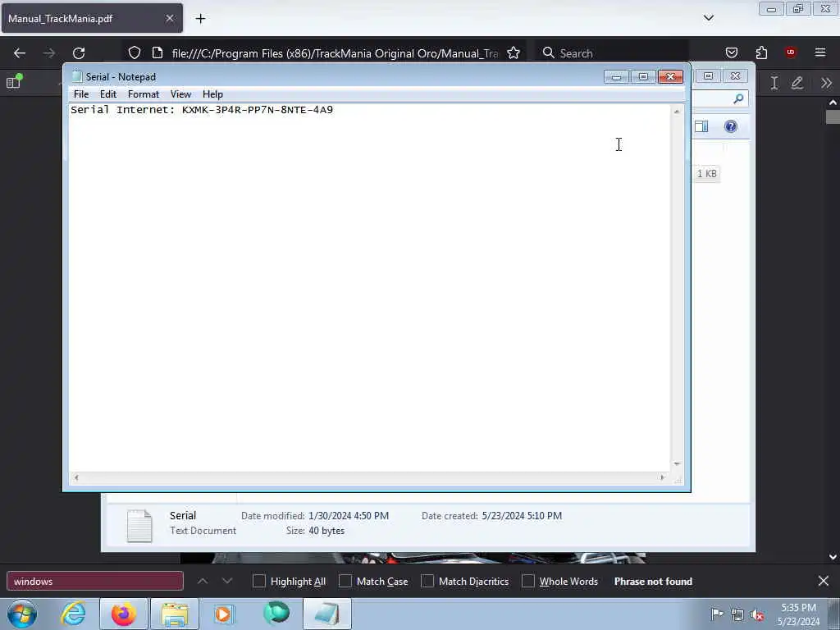Open new tab with plus button
Viewport: 840px width, 630px height.
click(x=200, y=19)
